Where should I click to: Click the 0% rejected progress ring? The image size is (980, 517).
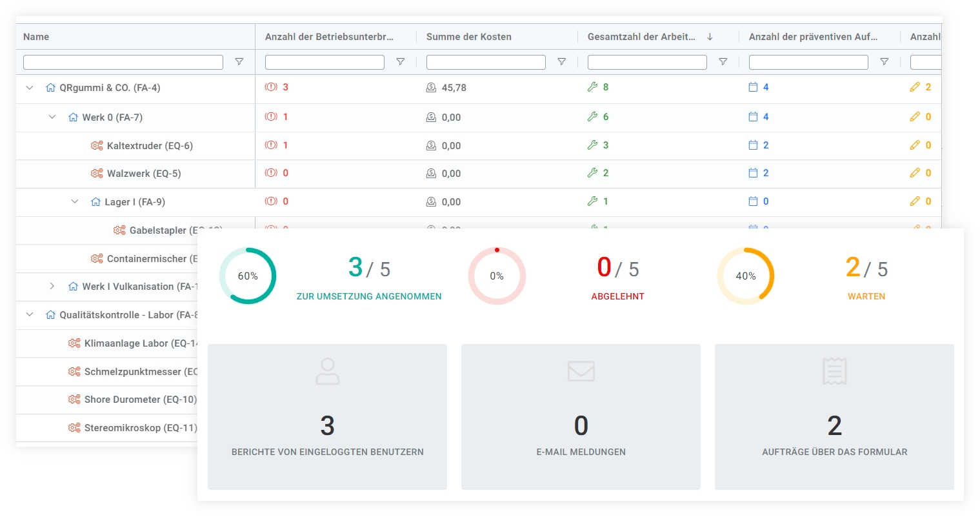click(497, 276)
